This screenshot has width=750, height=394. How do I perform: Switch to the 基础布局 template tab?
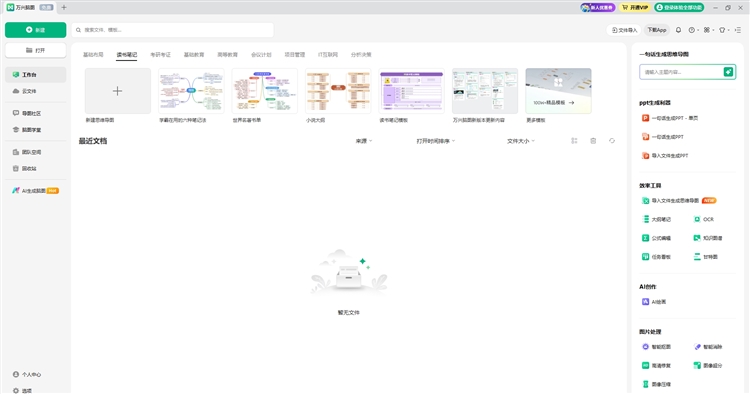tap(93, 55)
